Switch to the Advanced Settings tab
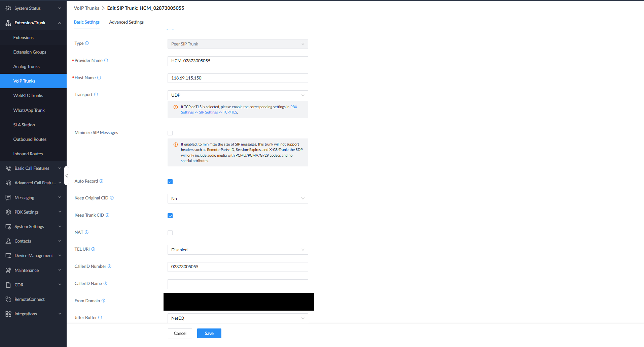Screen dimensions: 644x347 coord(127,22)
